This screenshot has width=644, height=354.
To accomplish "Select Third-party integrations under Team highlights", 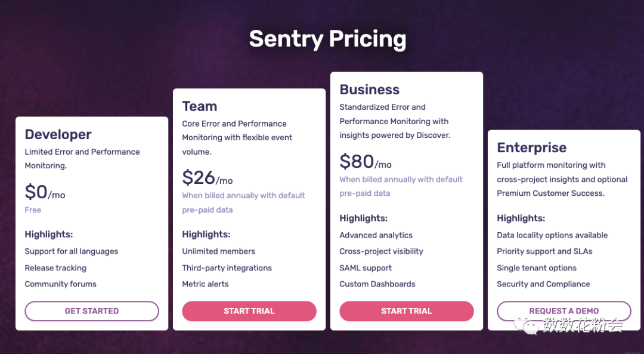I will (x=227, y=267).
